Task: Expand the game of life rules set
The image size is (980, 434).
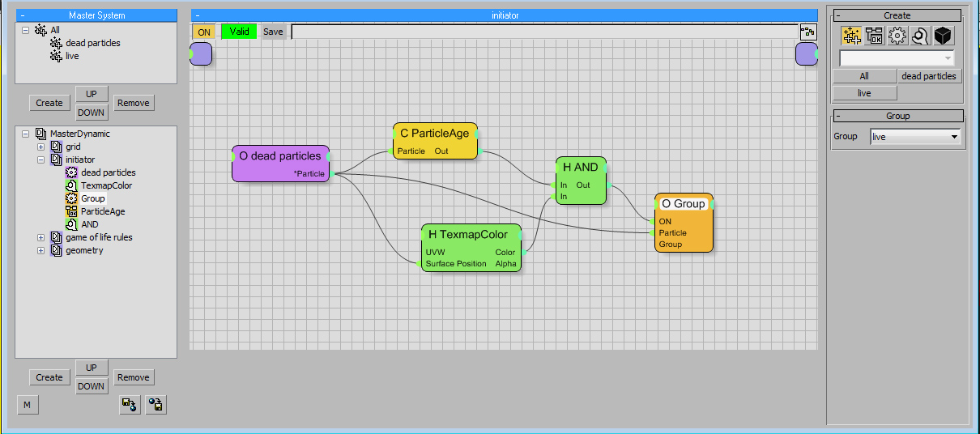Action: [41, 237]
